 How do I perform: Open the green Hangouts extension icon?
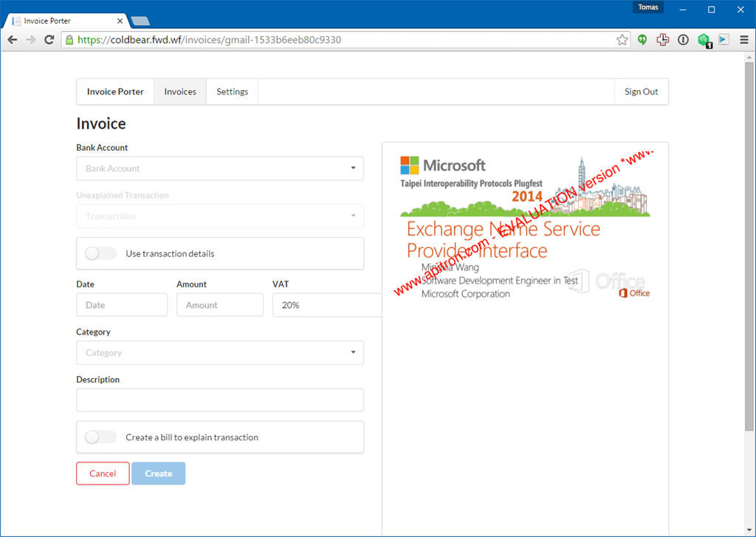click(642, 40)
